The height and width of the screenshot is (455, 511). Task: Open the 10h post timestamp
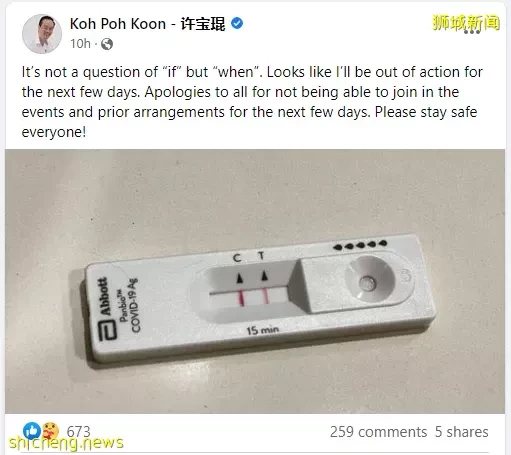[x=80, y=44]
